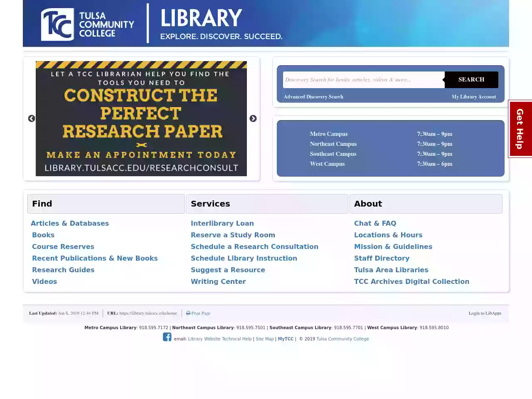Open the Site Map link
This screenshot has height=399, width=532.
(265, 339)
